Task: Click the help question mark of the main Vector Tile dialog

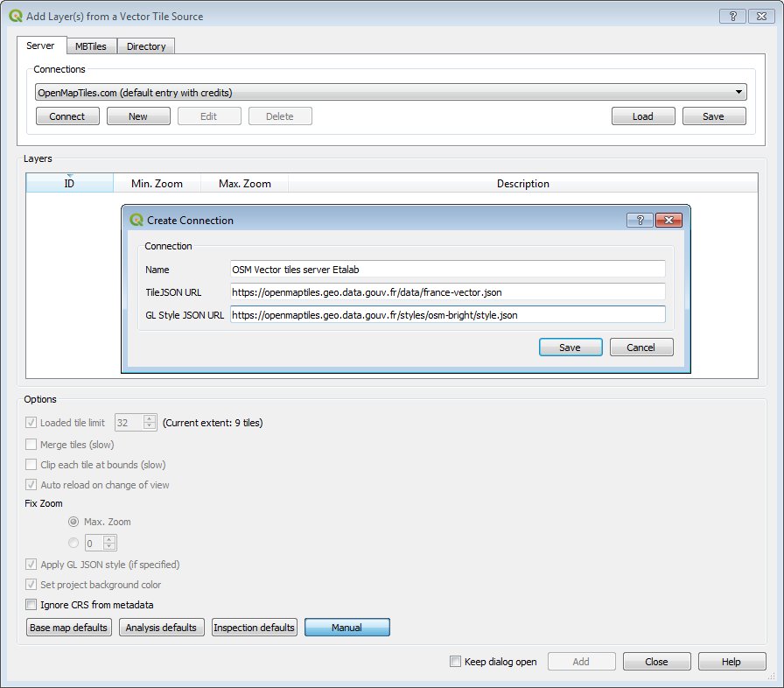Action: point(732,16)
